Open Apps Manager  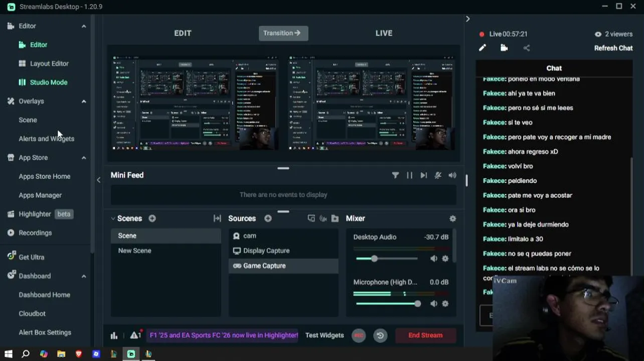[x=40, y=195]
